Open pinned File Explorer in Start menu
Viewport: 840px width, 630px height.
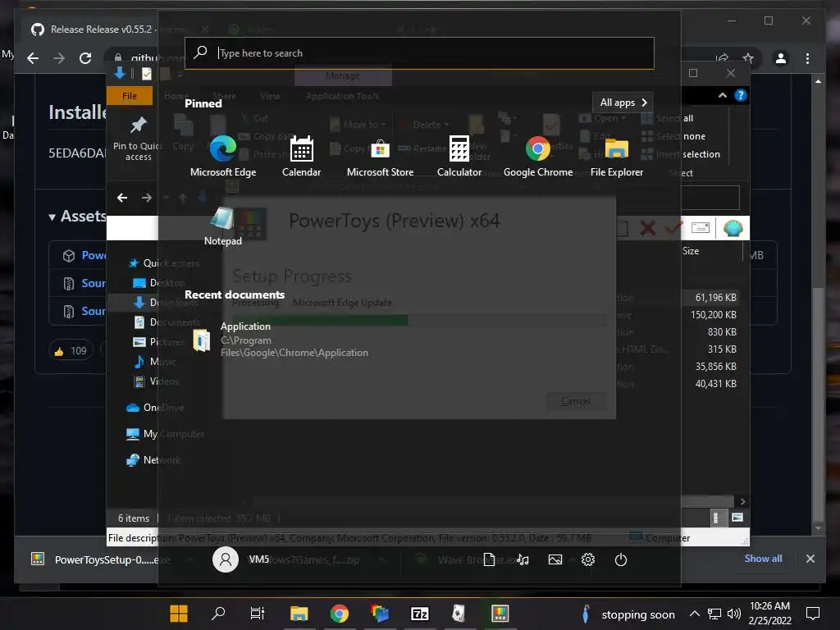[x=617, y=155]
